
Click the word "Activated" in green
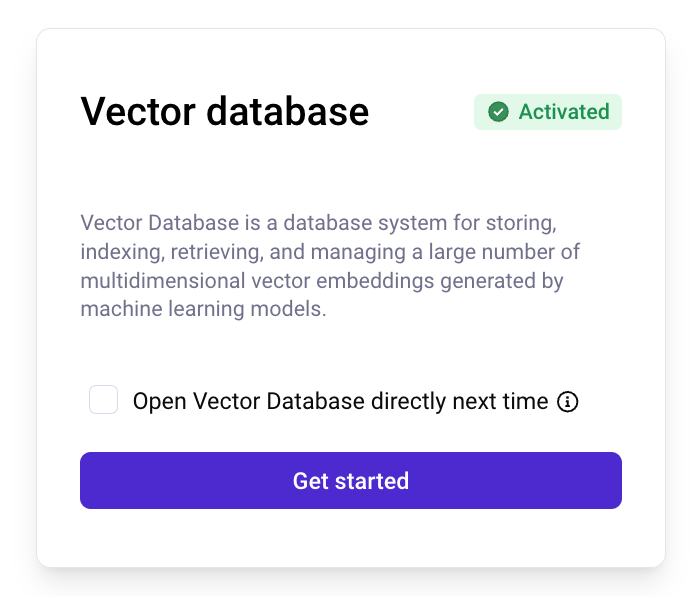[x=564, y=112]
